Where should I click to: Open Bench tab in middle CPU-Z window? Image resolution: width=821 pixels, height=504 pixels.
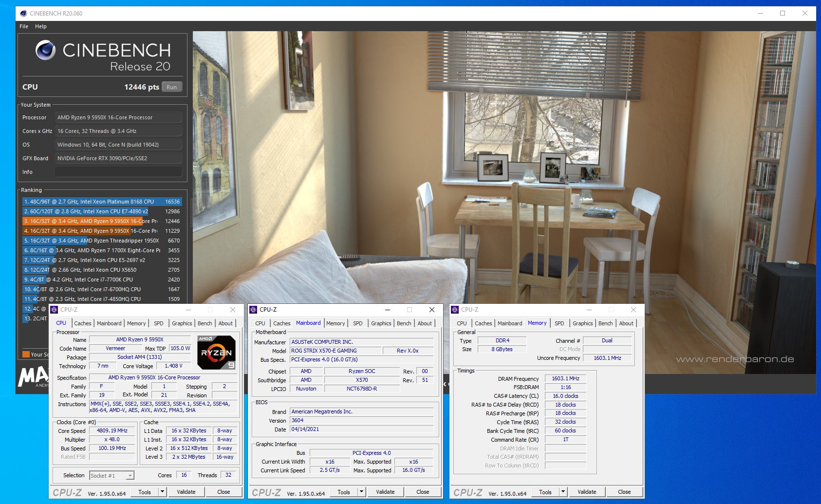click(404, 323)
